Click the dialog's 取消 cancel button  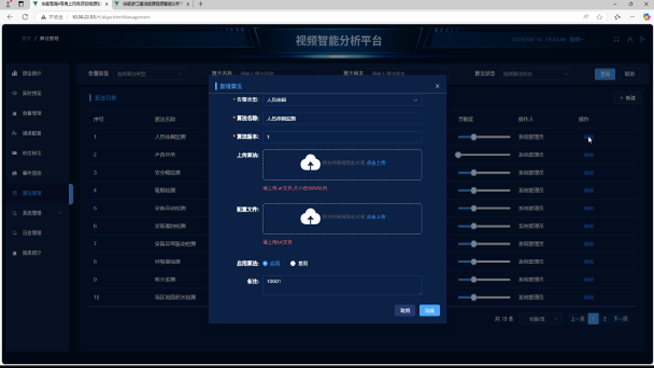click(405, 310)
